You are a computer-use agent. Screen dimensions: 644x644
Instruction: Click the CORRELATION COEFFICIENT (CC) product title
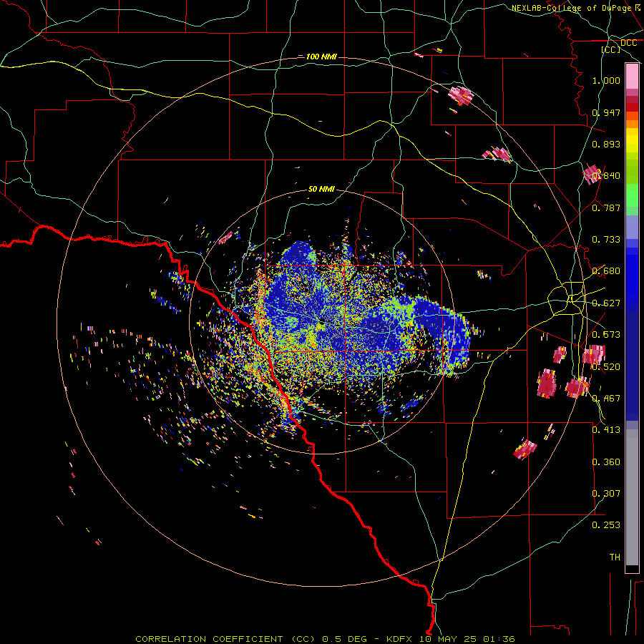[x=225, y=639]
